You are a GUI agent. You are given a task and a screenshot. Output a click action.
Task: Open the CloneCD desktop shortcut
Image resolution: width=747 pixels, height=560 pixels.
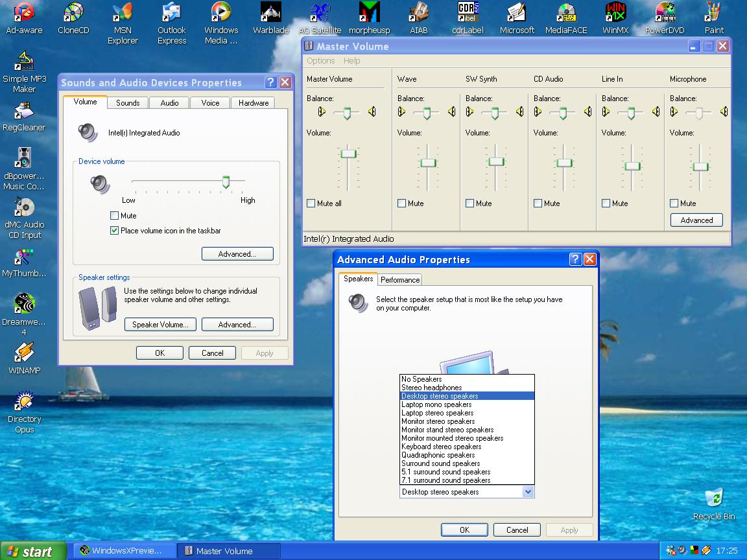(73, 13)
